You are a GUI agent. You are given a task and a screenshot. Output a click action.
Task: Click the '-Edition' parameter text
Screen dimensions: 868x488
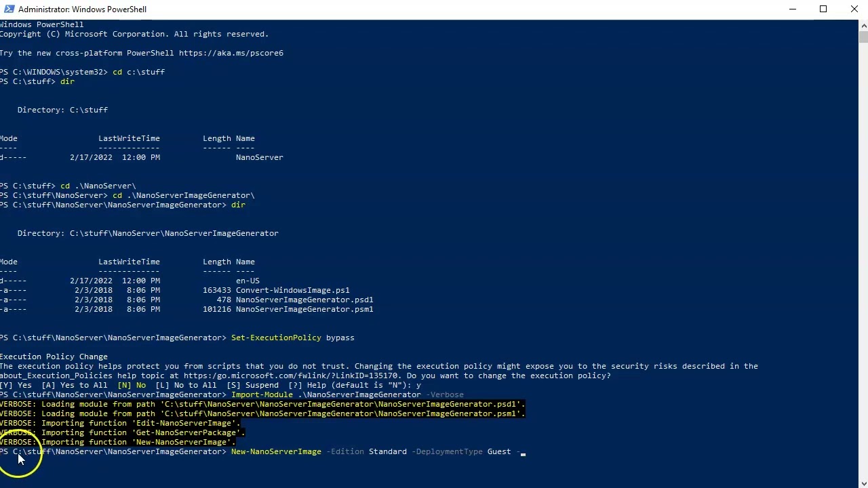tap(345, 451)
